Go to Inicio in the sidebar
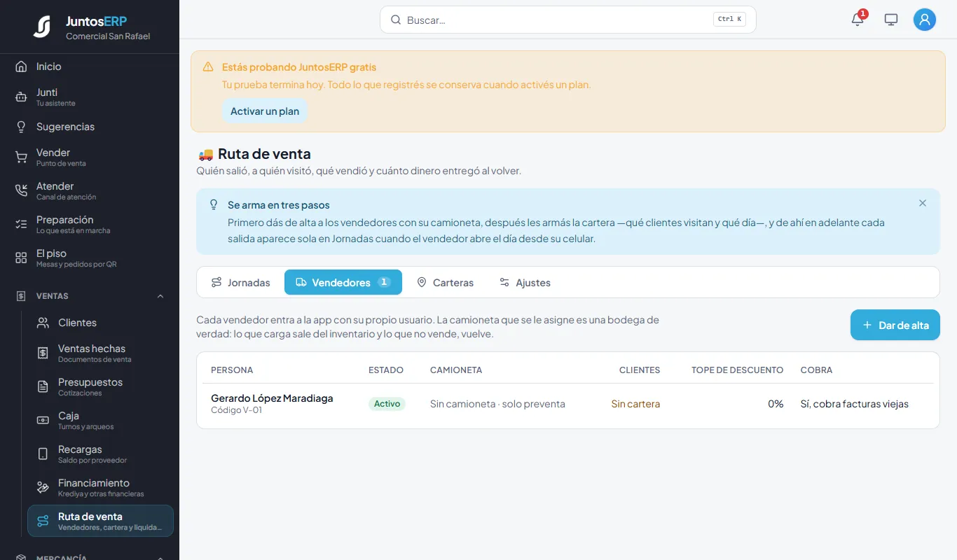This screenshot has height=560, width=957. tap(90, 66)
